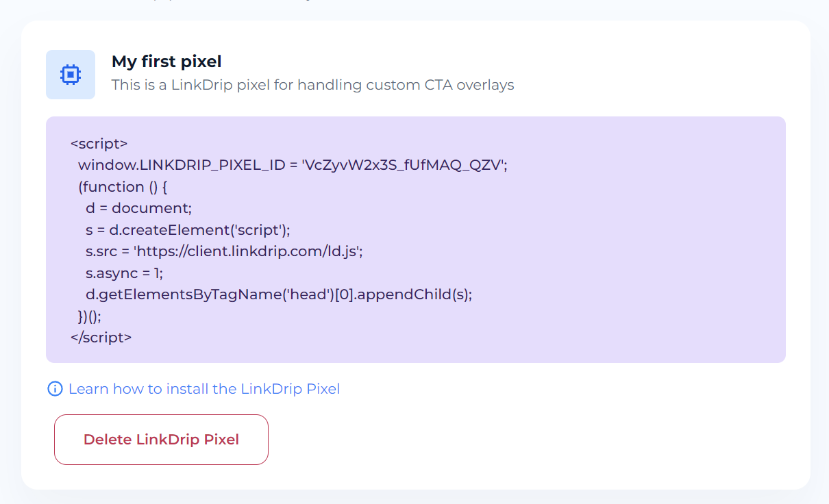This screenshot has width=829, height=504.
Task: Select the 'My first pixel' title
Action: click(166, 61)
